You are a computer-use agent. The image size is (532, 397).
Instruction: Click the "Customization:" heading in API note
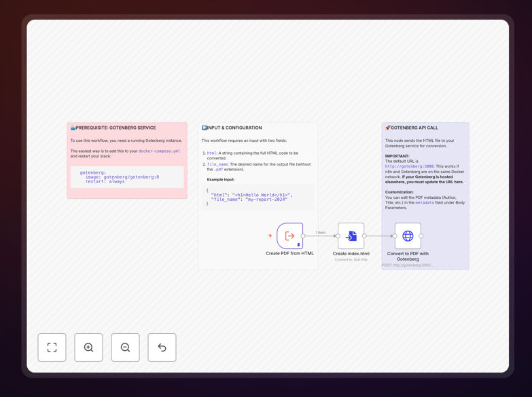[400, 192]
